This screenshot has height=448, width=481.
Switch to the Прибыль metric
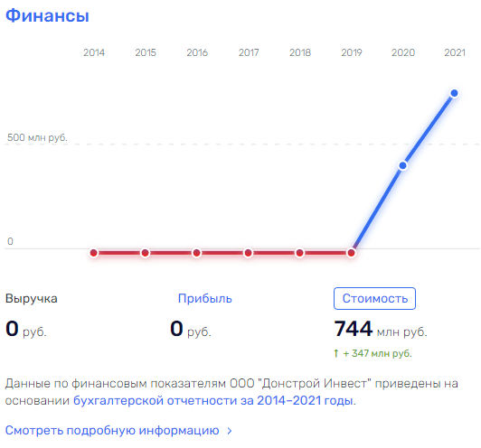[x=205, y=298]
